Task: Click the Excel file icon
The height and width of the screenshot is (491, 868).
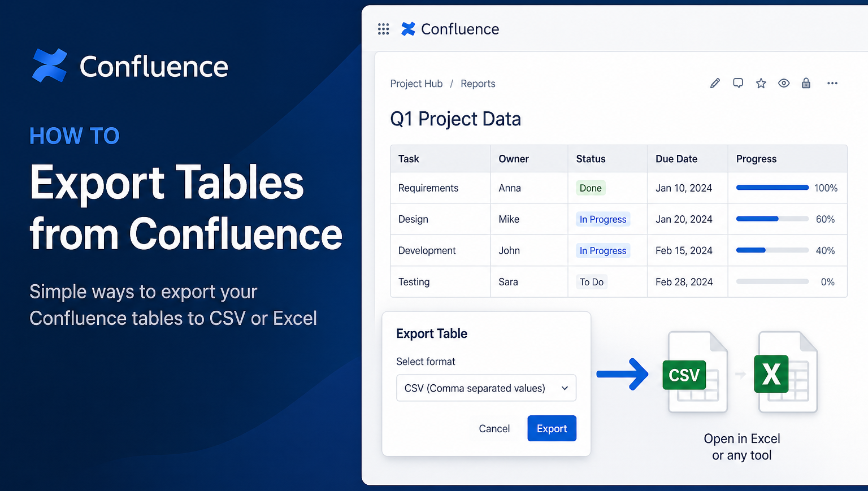Action: [x=772, y=373]
